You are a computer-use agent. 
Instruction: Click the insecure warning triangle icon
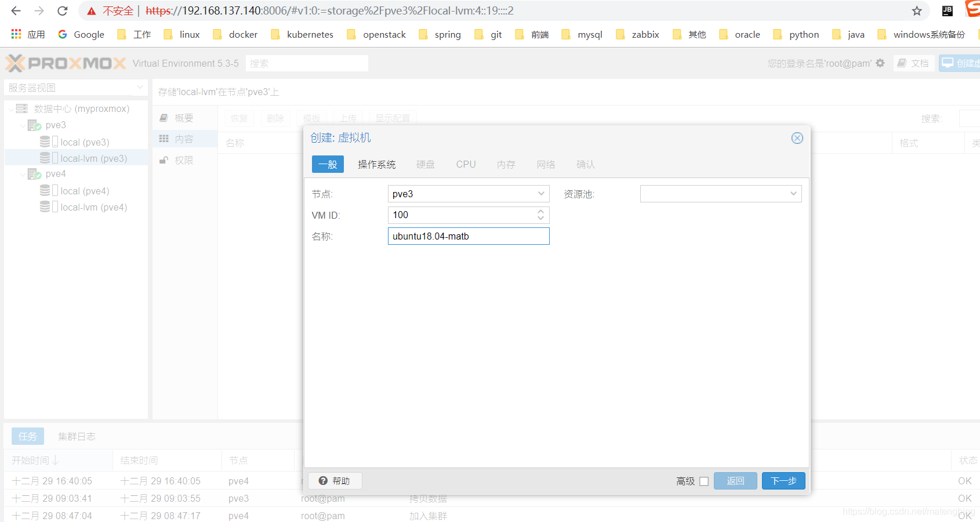pos(92,11)
